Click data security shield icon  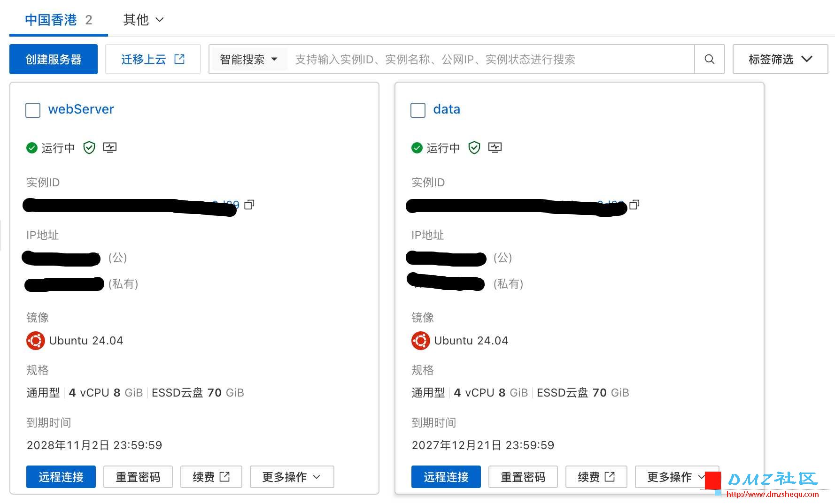[474, 148]
